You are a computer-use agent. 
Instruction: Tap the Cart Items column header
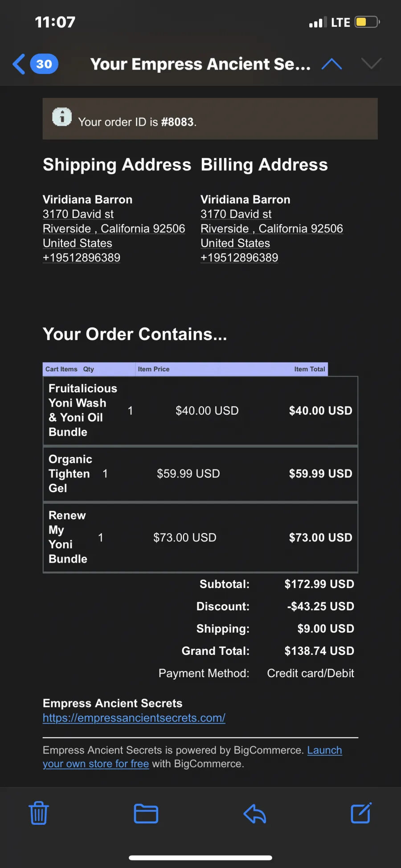coord(61,369)
